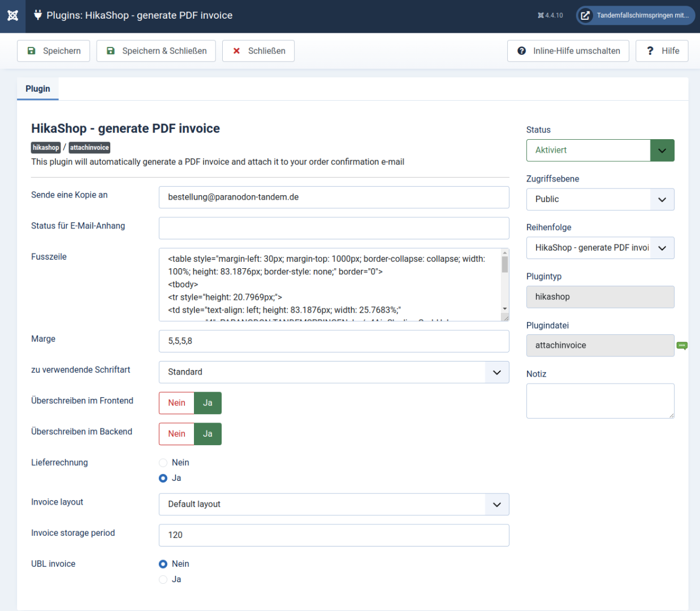
Task: Toggle Inline-Hilfe umschalten
Action: pos(568,51)
